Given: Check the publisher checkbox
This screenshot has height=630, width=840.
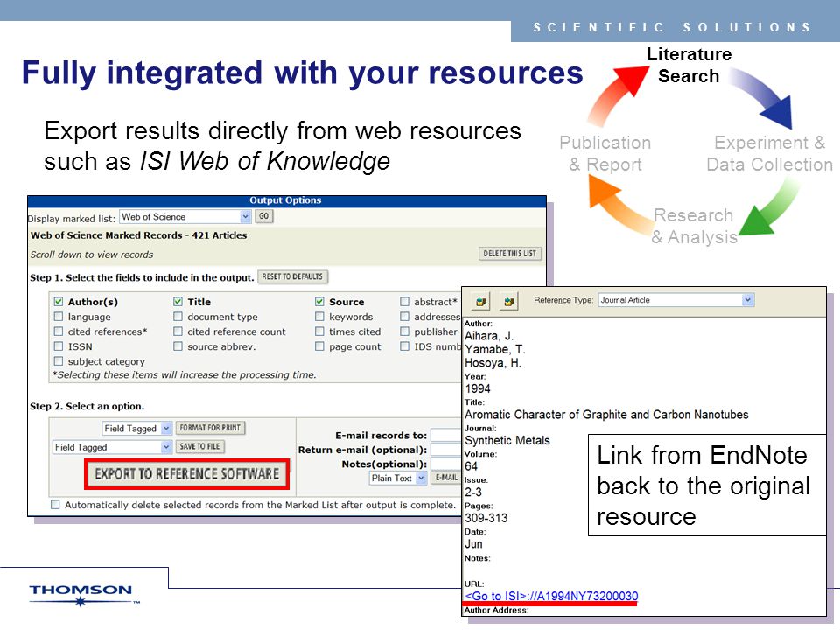Looking at the screenshot, I should [x=404, y=332].
